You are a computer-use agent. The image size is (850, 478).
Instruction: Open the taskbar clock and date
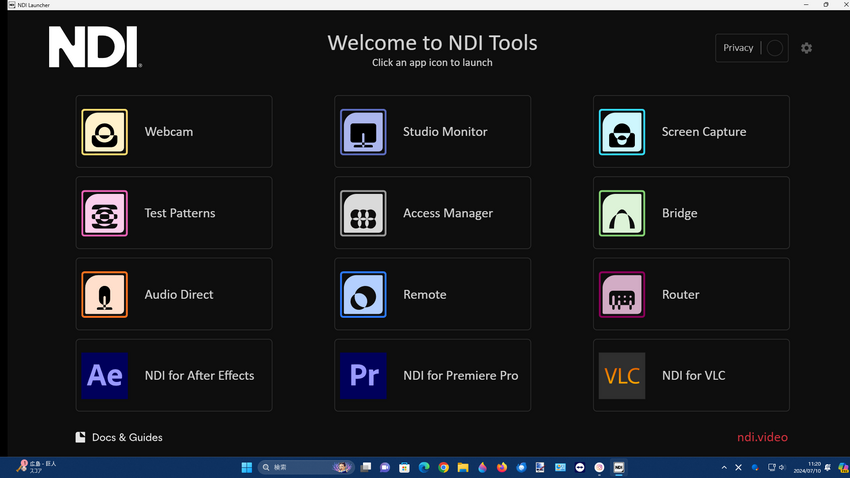[x=807, y=467]
